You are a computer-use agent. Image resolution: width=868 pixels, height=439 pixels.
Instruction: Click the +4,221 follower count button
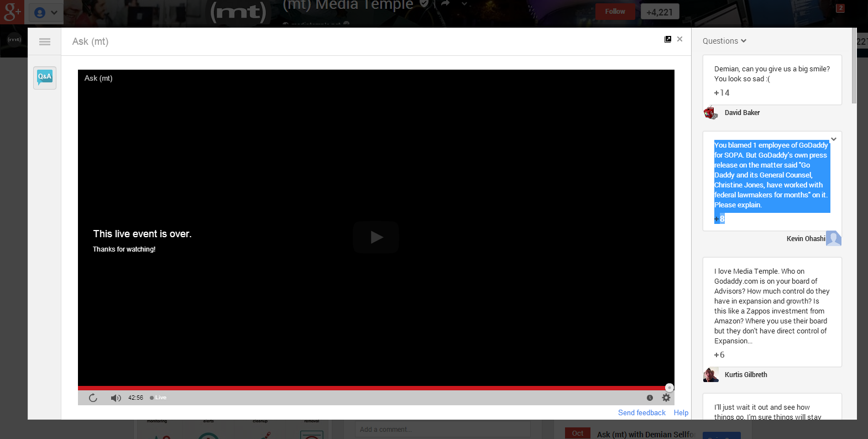click(660, 12)
